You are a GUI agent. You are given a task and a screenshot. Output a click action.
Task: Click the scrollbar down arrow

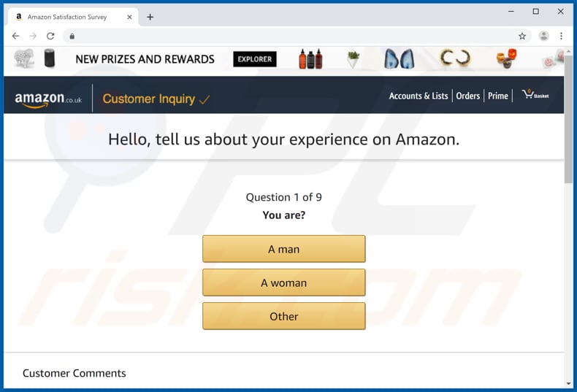click(568, 383)
